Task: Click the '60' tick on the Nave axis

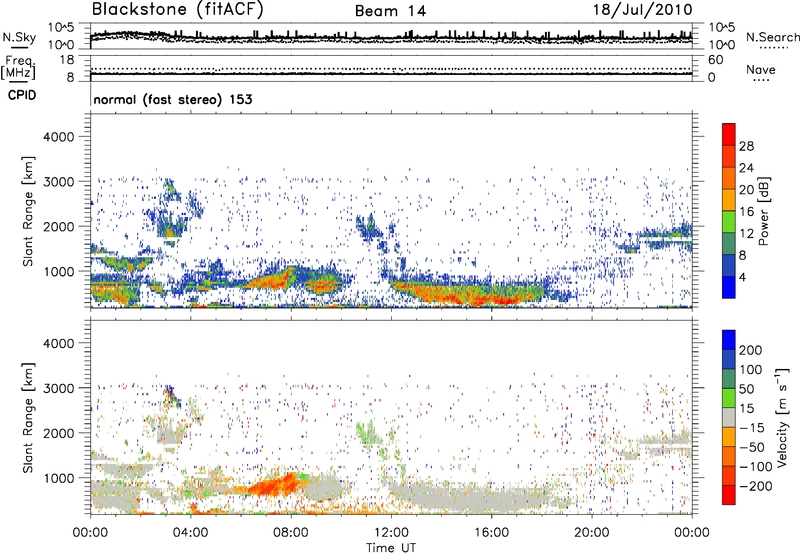Action: pos(715,60)
